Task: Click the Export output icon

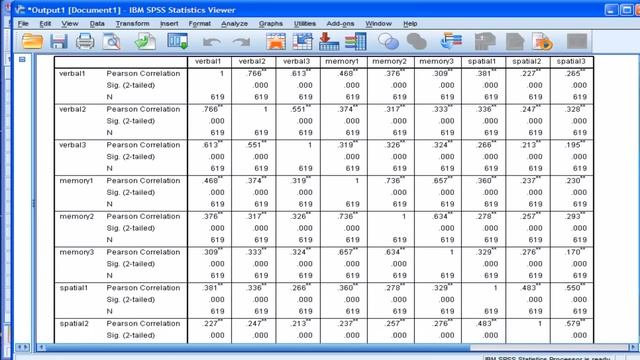Action: [145, 42]
